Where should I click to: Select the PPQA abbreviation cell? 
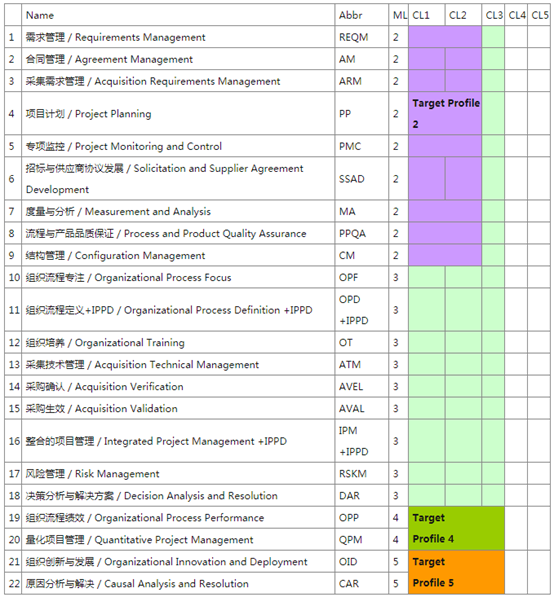point(362,233)
